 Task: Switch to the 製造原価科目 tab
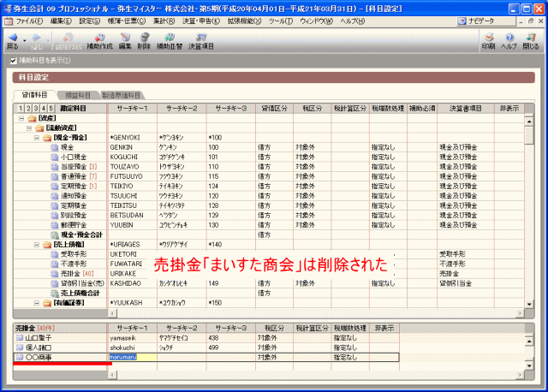121,95
